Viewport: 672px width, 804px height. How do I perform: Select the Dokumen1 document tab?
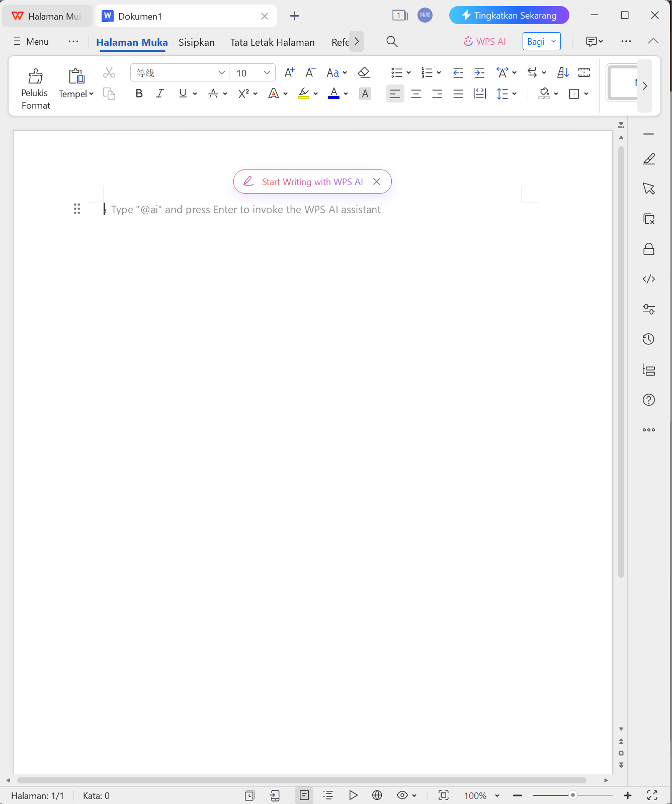185,16
